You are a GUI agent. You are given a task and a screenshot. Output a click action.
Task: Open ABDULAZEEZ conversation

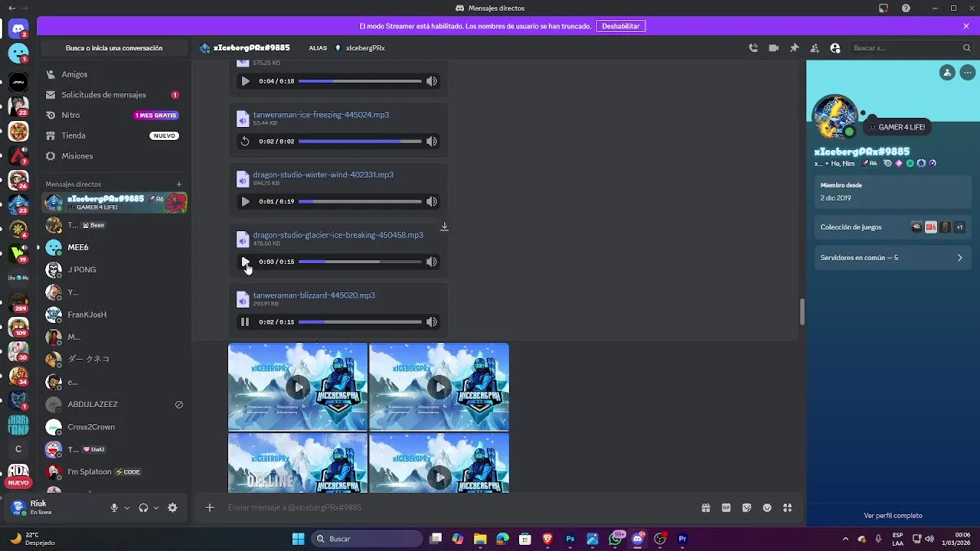click(x=115, y=404)
